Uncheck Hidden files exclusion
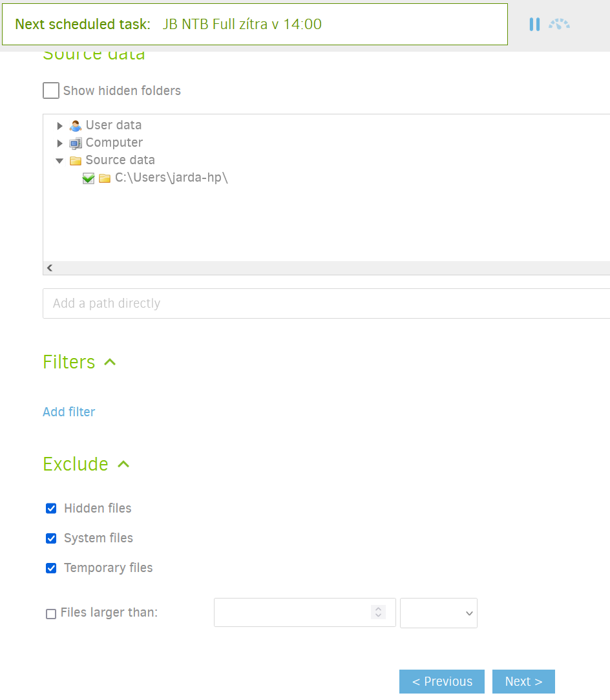610x700 pixels. (x=51, y=508)
